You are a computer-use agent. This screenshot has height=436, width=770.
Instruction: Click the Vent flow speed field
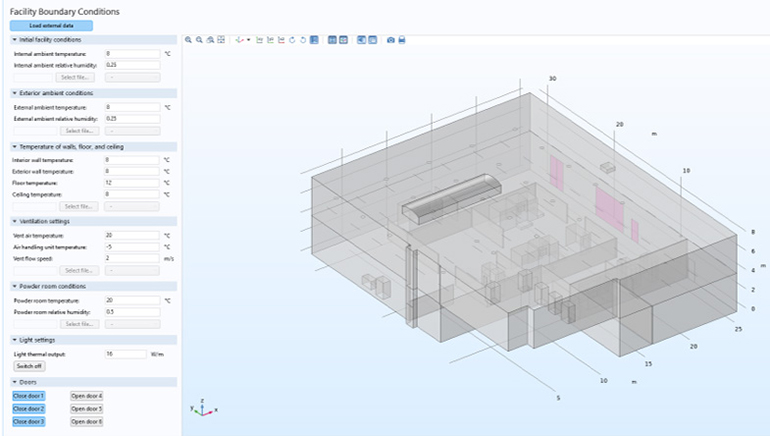(x=131, y=258)
